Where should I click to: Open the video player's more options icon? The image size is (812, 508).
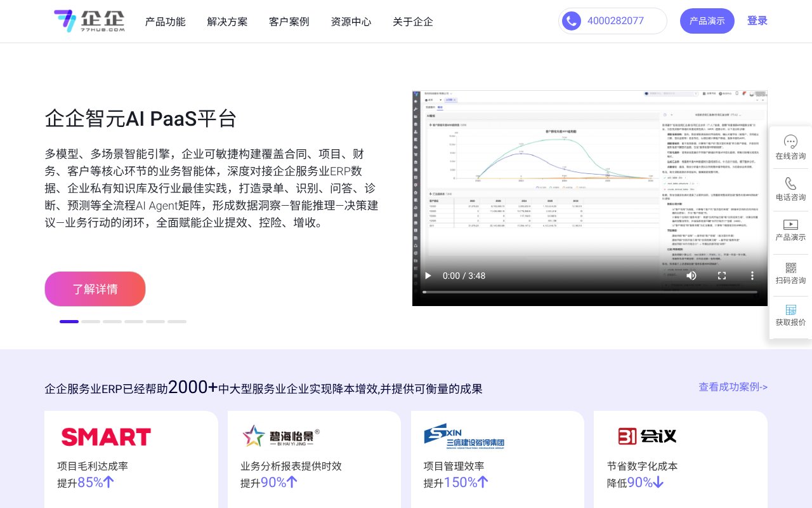click(752, 276)
